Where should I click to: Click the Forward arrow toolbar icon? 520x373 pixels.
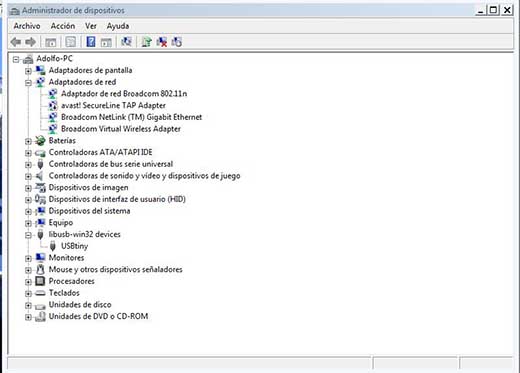point(31,42)
